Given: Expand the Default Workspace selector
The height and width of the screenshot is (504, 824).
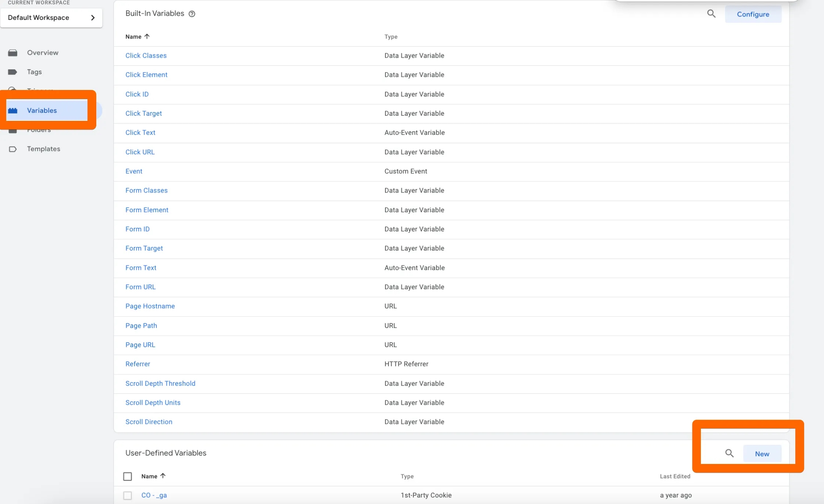Looking at the screenshot, I should point(51,18).
